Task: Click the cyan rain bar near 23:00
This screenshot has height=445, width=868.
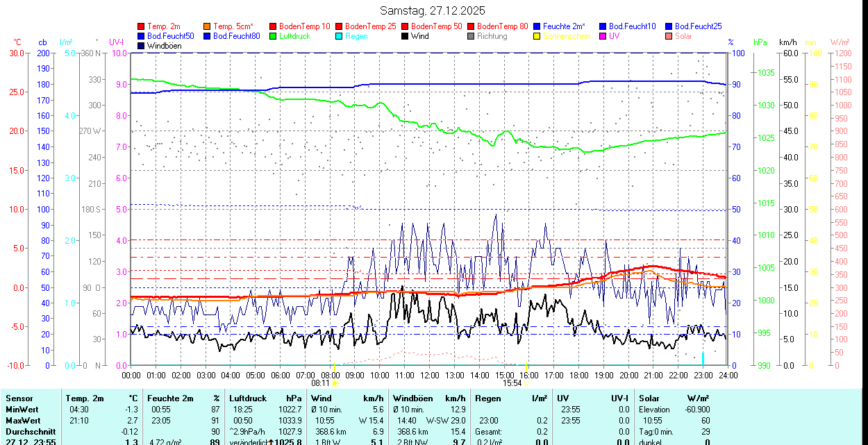Action: pyautogui.click(x=703, y=358)
